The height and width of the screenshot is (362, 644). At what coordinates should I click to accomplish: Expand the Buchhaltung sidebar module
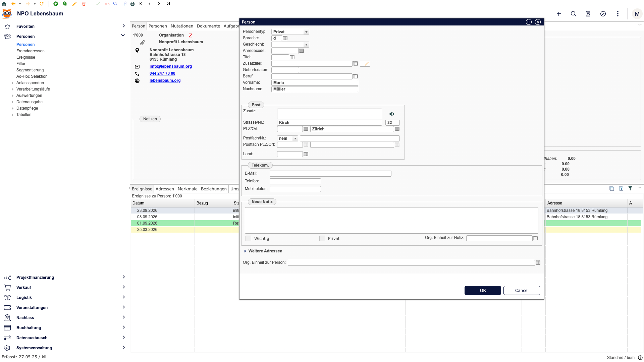pos(123,327)
